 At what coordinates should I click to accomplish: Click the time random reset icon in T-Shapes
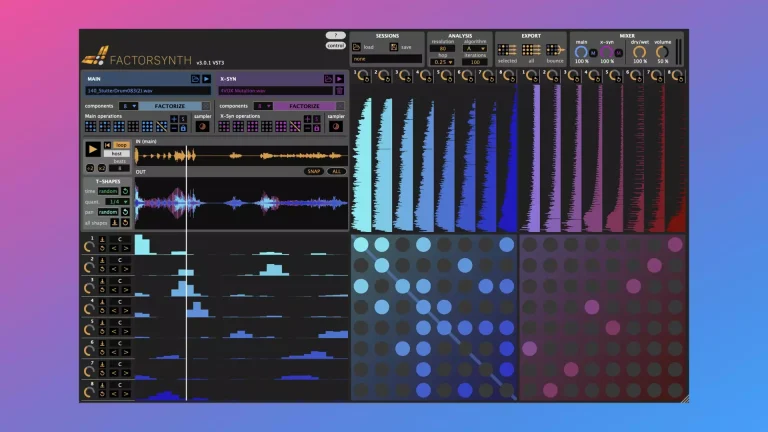click(x=126, y=190)
